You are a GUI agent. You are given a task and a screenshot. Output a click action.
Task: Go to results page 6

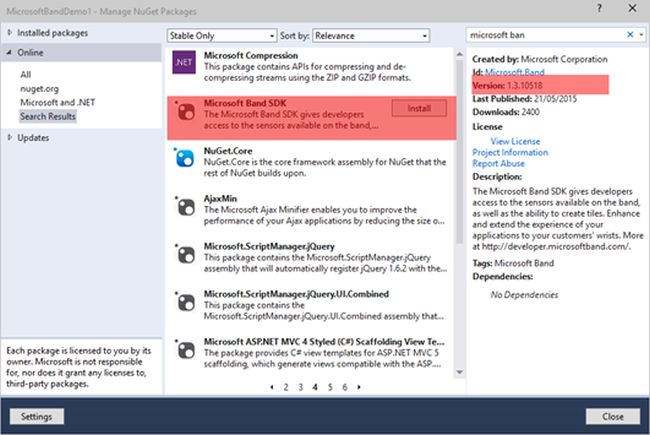[344, 387]
